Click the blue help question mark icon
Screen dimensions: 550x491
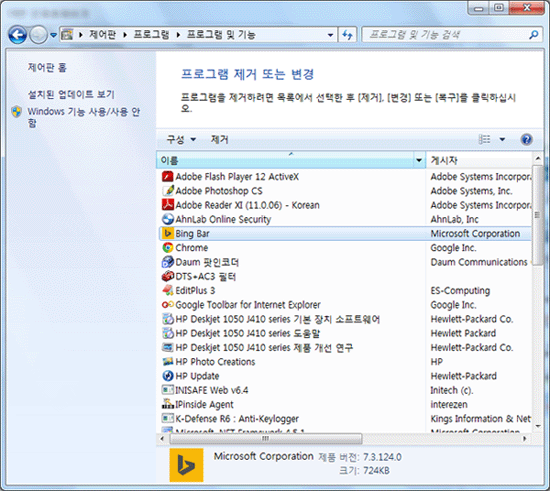[526, 140]
